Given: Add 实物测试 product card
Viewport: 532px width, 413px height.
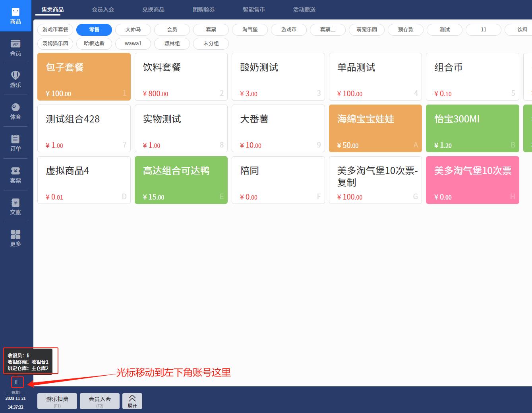Looking at the screenshot, I should tap(181, 128).
